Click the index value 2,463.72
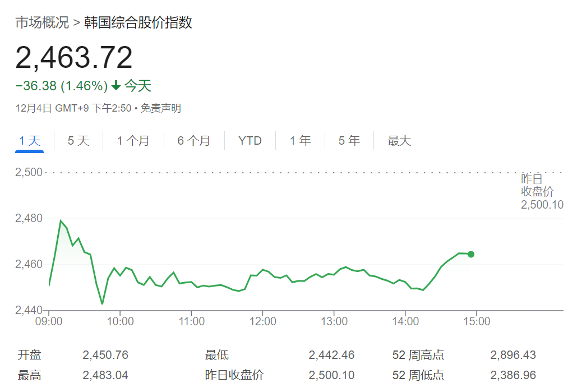Image resolution: width=577 pixels, height=392 pixels. click(74, 57)
